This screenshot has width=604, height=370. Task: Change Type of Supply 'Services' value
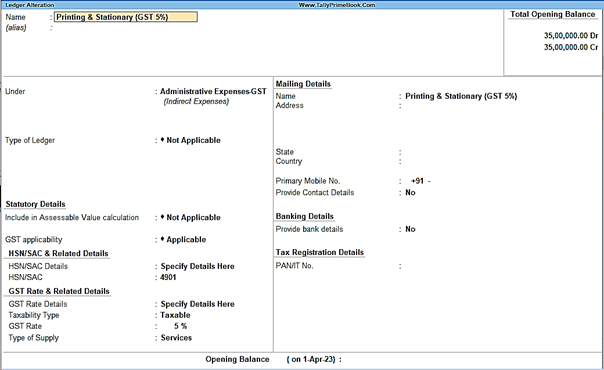(176, 338)
